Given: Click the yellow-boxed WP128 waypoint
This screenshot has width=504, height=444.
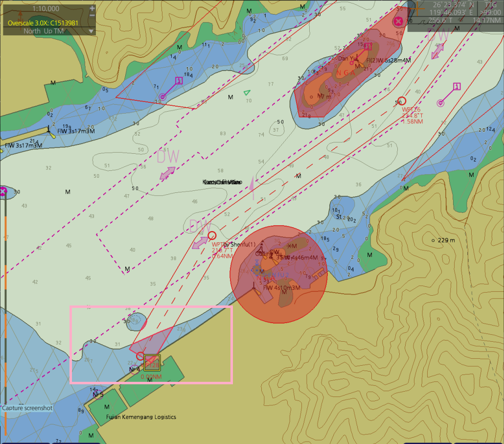Looking at the screenshot, I should [x=152, y=362].
